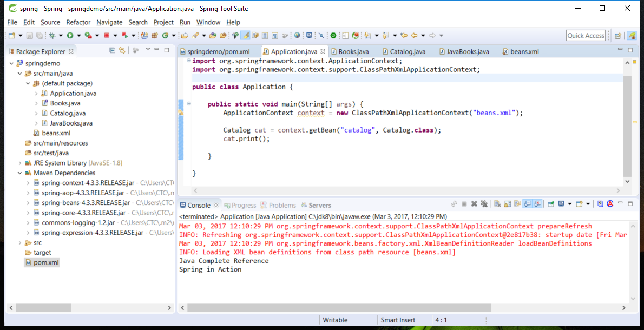This screenshot has width=644, height=330.
Task: Click Remove Launch X icon in Console
Action: coord(474,204)
